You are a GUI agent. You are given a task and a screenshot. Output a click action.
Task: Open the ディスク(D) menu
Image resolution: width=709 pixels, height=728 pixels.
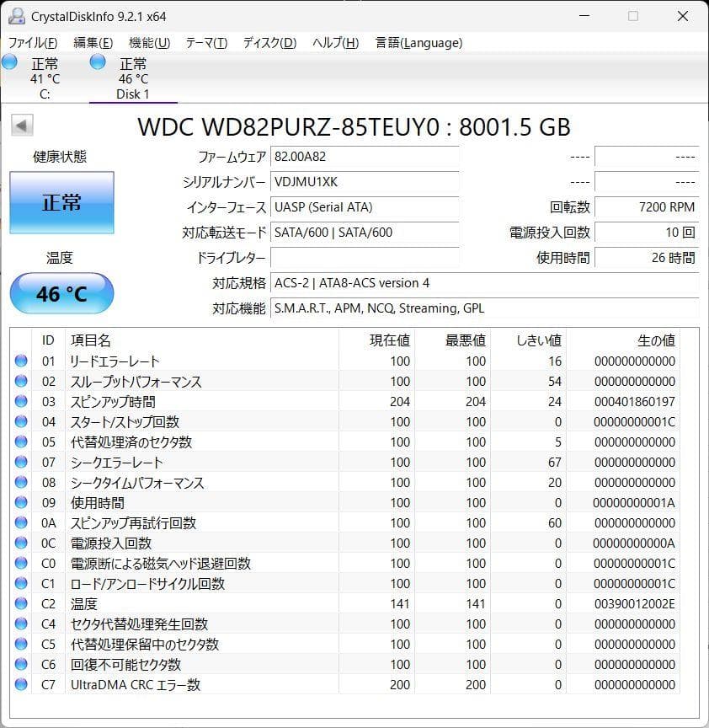(269, 43)
